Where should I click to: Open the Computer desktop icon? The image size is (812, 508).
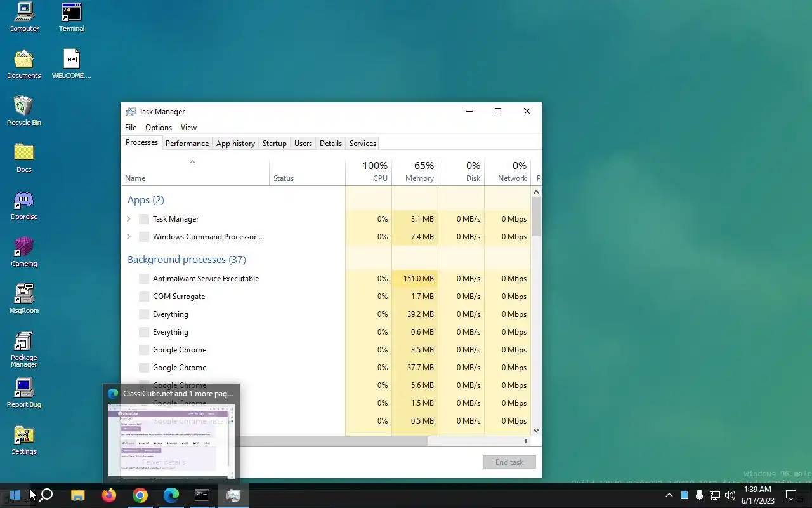tap(23, 17)
